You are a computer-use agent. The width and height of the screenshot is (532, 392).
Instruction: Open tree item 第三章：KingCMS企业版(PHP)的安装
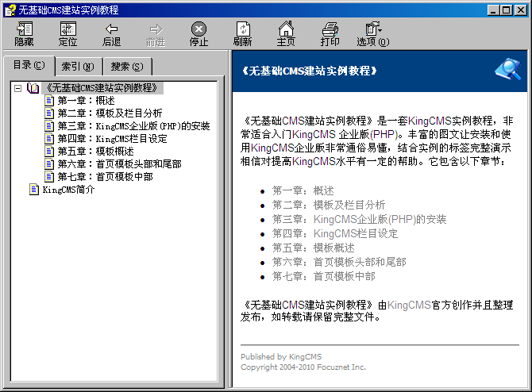pyautogui.click(x=133, y=126)
